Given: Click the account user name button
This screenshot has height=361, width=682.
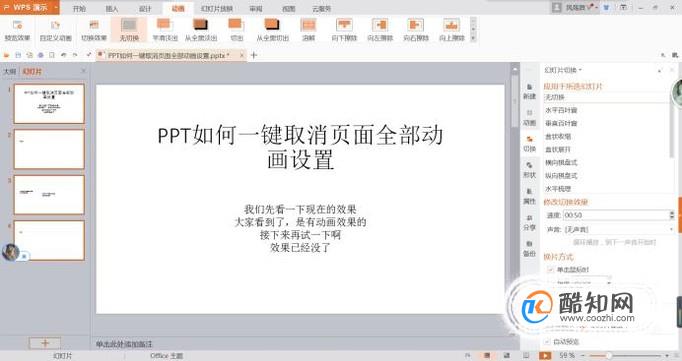Looking at the screenshot, I should [x=574, y=7].
